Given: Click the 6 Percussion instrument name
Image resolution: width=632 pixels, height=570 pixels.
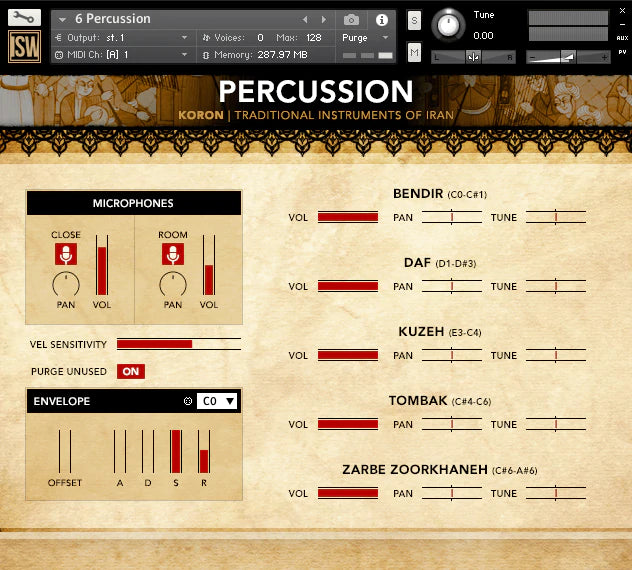Looking at the screenshot, I should click(113, 19).
